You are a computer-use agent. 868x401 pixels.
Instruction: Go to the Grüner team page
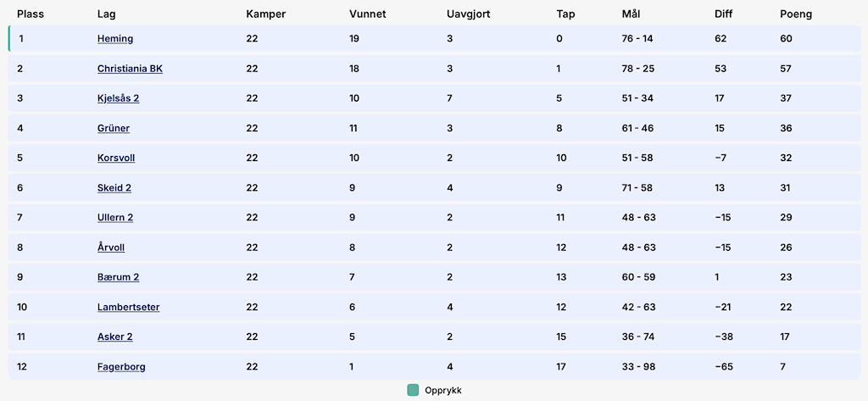[x=114, y=128]
